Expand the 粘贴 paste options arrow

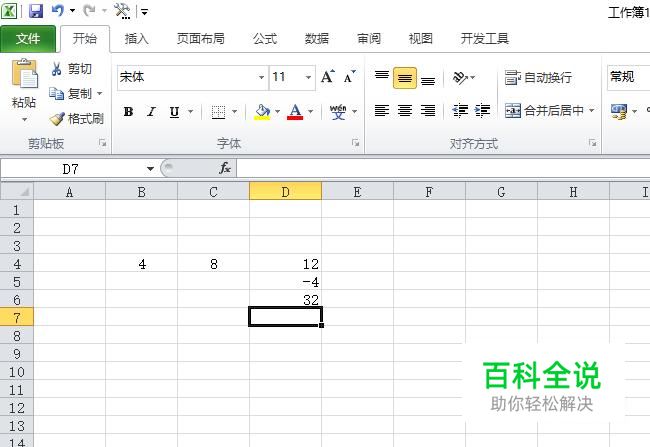click(x=24, y=119)
